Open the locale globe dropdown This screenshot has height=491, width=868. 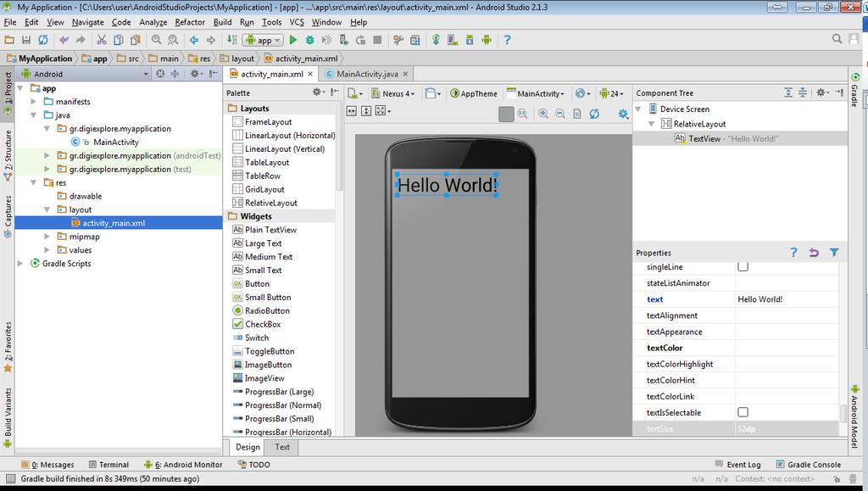(582, 93)
